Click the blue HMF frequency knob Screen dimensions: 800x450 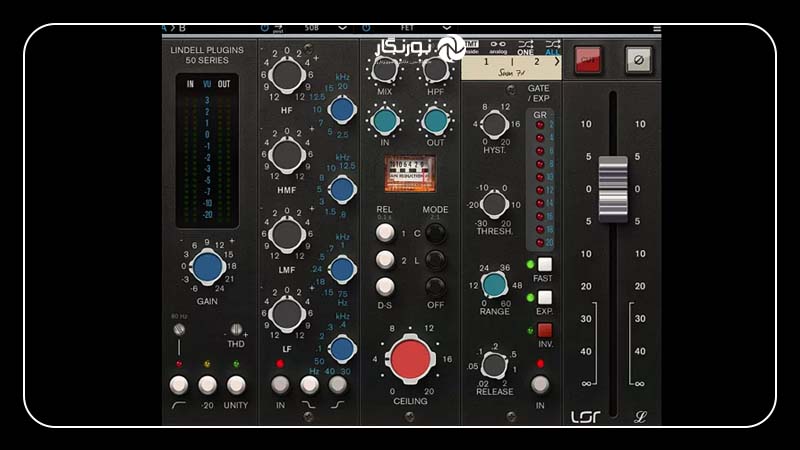[342, 189]
